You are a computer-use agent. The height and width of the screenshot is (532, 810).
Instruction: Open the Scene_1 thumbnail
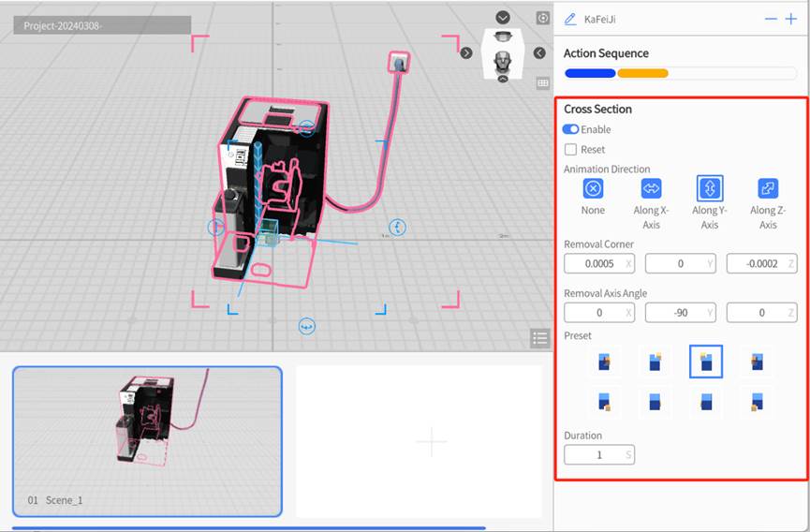147,440
